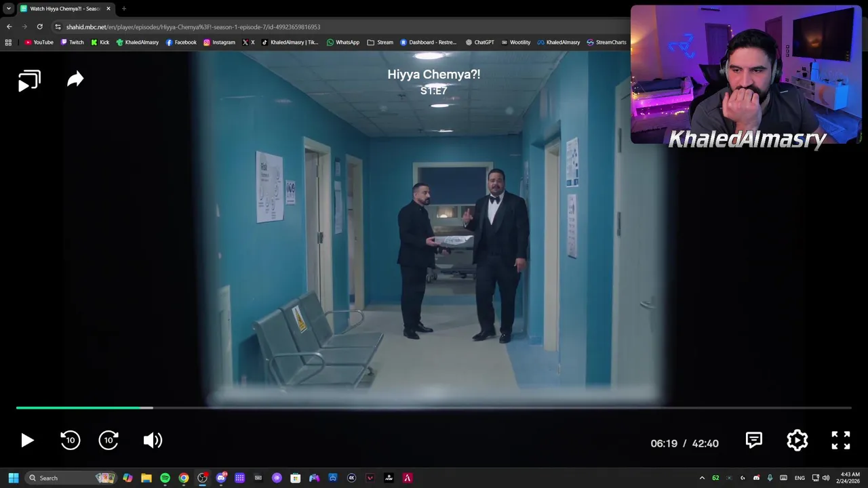The width and height of the screenshot is (868, 488).
Task: Open the ChatGPT bookmark
Action: tap(479, 42)
